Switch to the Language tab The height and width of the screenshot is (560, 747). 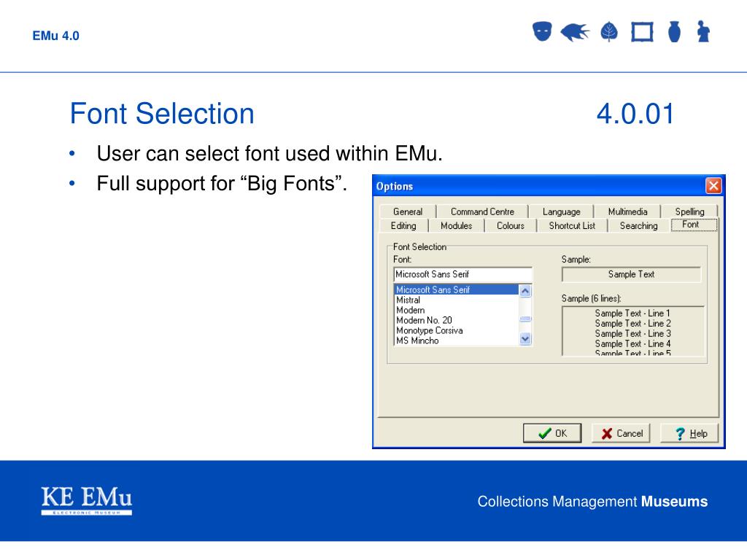point(561,211)
